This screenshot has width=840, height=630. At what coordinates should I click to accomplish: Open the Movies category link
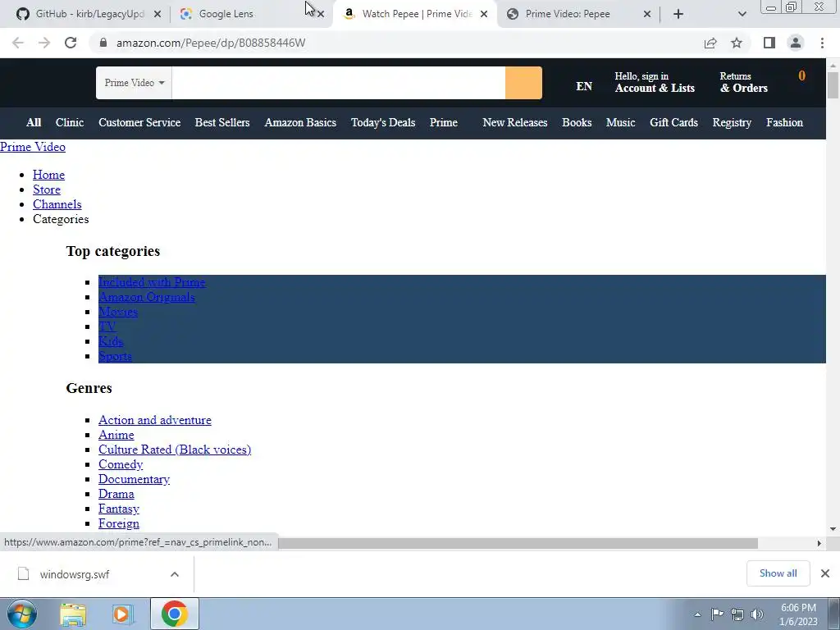pyautogui.click(x=118, y=312)
